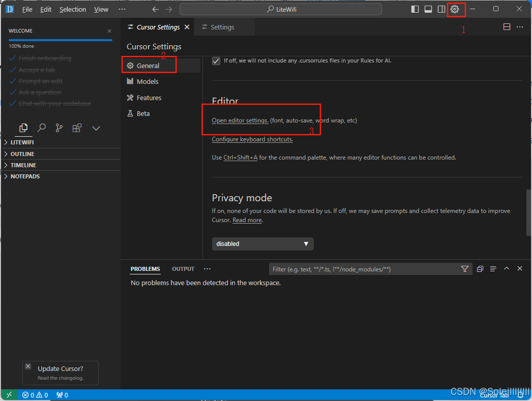Open the Selection menu

73,10
